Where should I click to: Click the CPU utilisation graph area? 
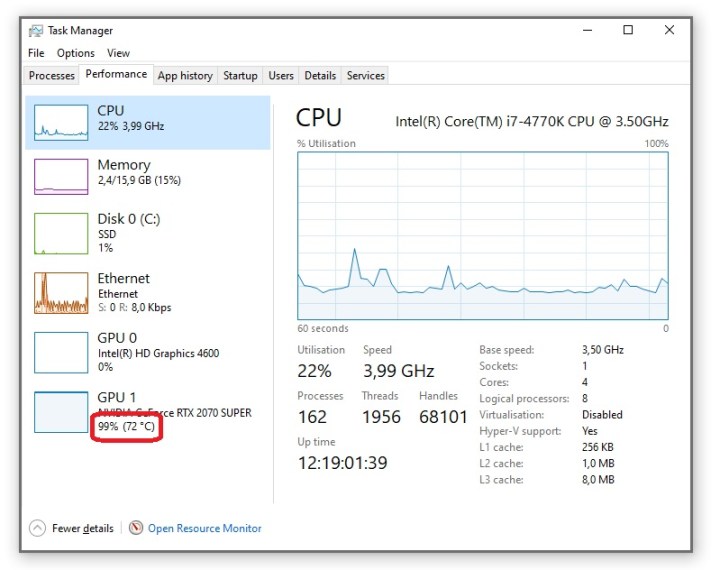482,235
